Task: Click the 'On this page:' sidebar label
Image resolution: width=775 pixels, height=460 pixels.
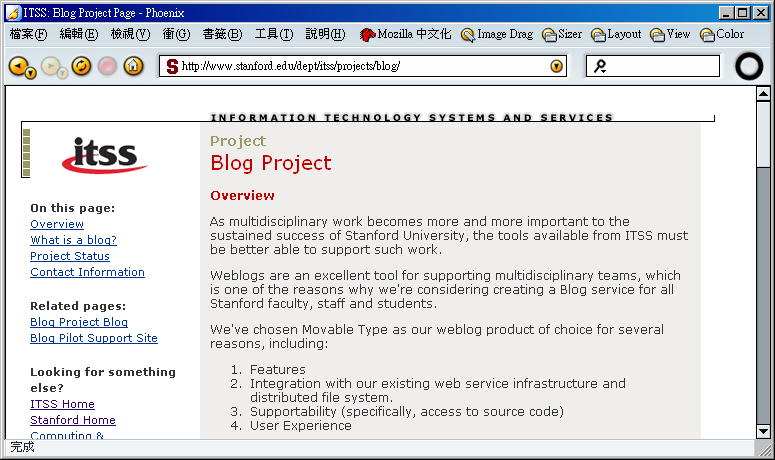Action: click(73, 208)
